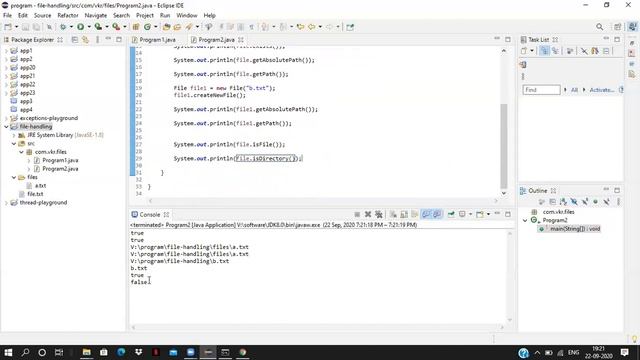Click the Last Edit Location arrow icon
The image size is (640, 360).
[300, 27]
